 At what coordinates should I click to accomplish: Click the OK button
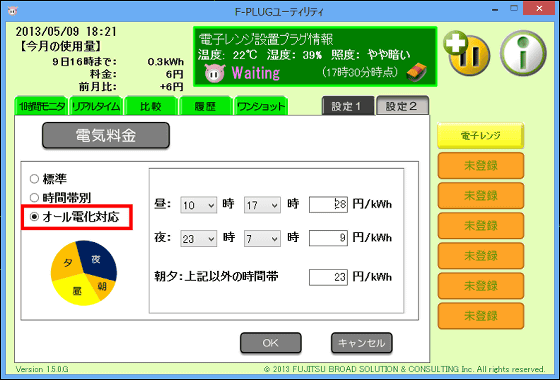271,343
